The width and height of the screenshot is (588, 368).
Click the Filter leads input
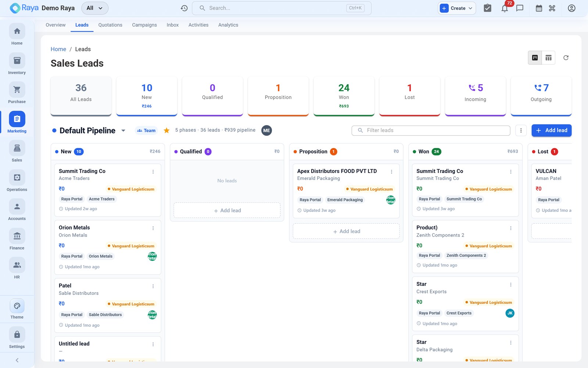pos(431,130)
